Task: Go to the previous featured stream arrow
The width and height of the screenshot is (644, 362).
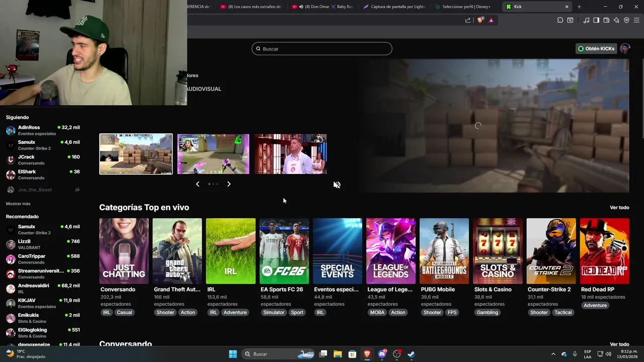Action: pos(197,184)
